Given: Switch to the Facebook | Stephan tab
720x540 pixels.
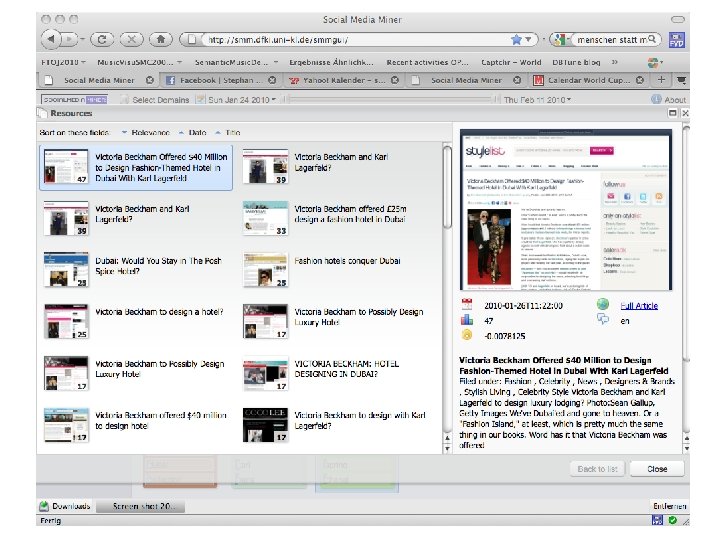Looking at the screenshot, I should pos(220,80).
